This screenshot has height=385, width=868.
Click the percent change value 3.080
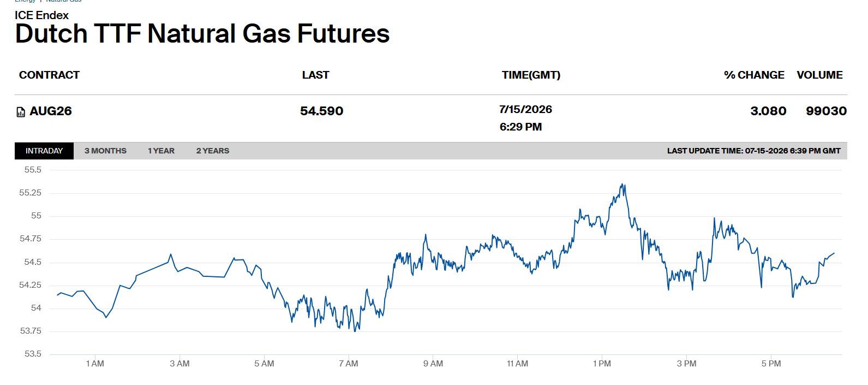768,111
